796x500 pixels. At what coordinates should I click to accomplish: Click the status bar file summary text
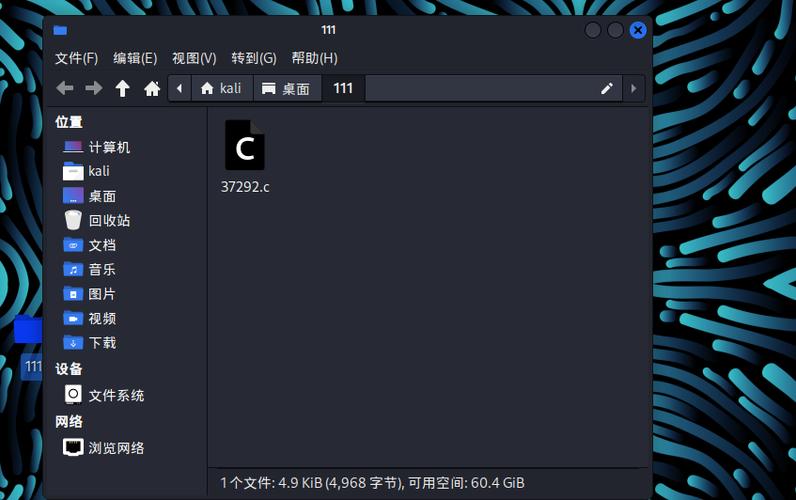coord(372,483)
